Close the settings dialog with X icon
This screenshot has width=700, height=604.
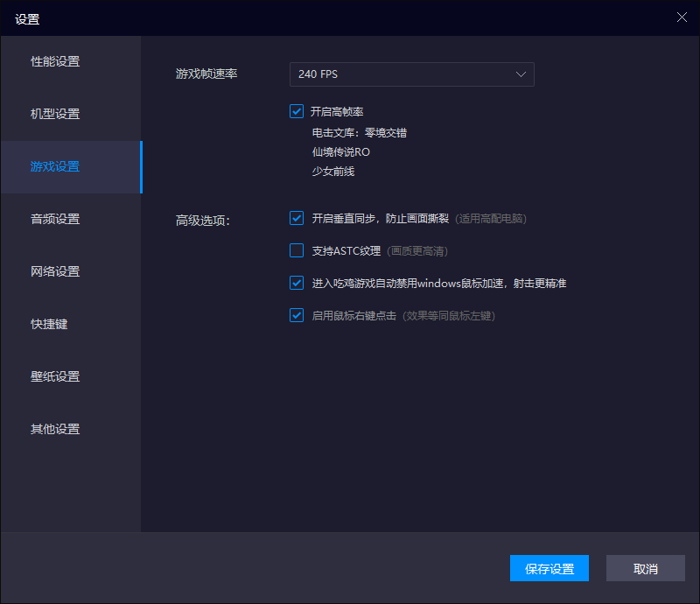click(x=682, y=18)
